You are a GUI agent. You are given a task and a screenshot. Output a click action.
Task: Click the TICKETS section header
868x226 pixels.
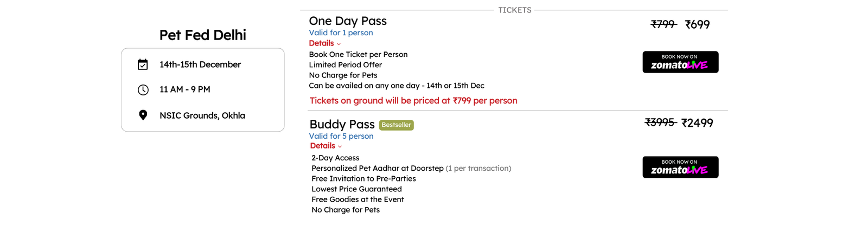click(x=515, y=10)
